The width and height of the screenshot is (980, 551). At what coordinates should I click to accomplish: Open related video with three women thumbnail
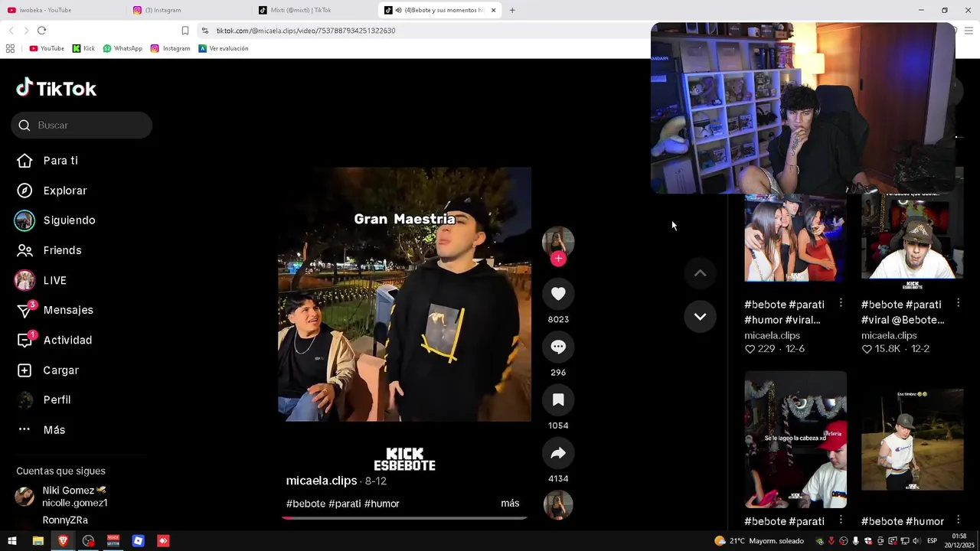point(795,237)
